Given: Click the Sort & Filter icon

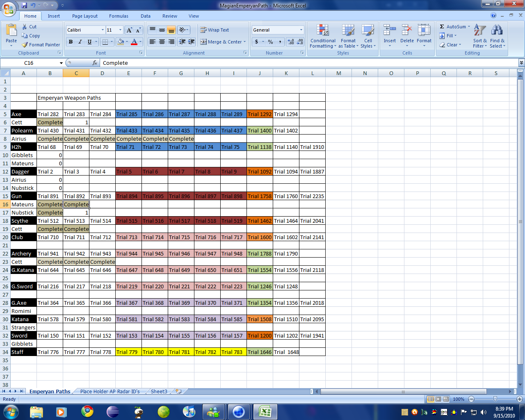Looking at the screenshot, I should point(479,31).
